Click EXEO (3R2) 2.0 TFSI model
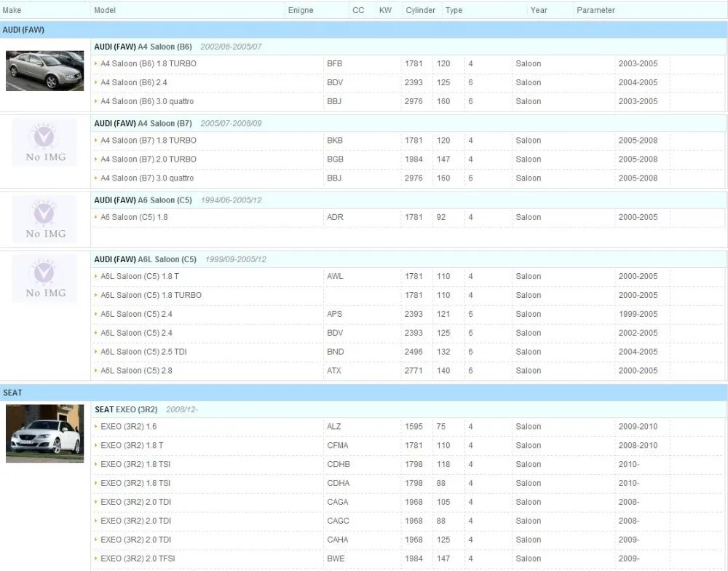Screen dimensions: 728x571 (138, 559)
